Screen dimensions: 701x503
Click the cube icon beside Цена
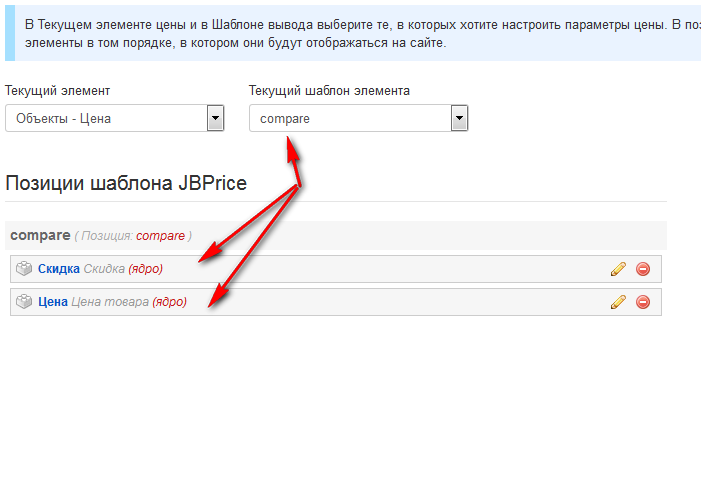24,302
